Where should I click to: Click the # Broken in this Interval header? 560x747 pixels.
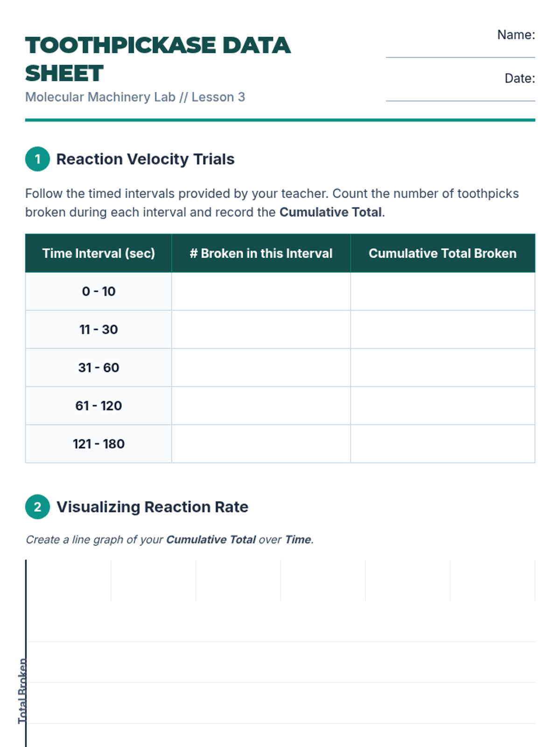[261, 254]
